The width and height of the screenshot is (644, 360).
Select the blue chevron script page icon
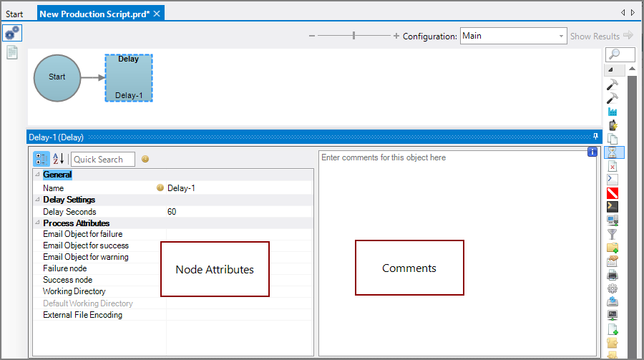pos(613,180)
